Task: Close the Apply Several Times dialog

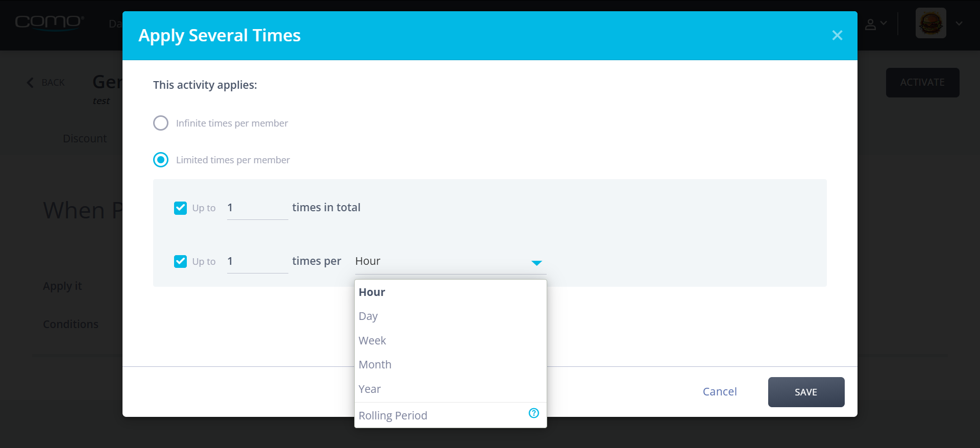Action: [837, 35]
